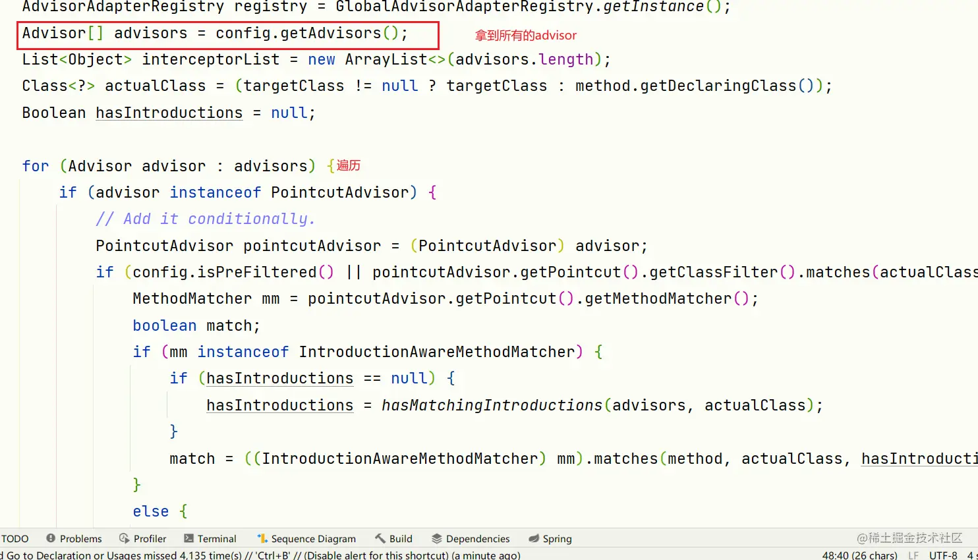Click the 'else {' line
Image resolution: width=978 pixels, height=560 pixels.
coord(160,511)
